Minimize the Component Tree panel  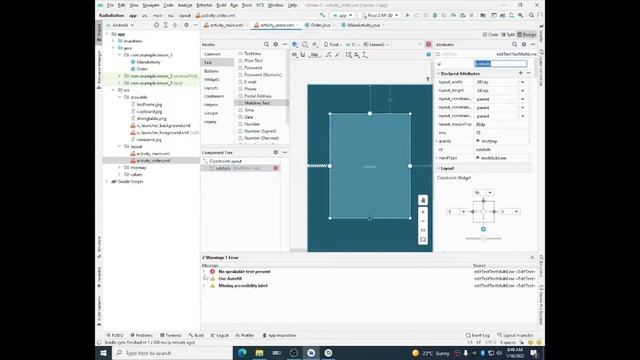(285, 152)
